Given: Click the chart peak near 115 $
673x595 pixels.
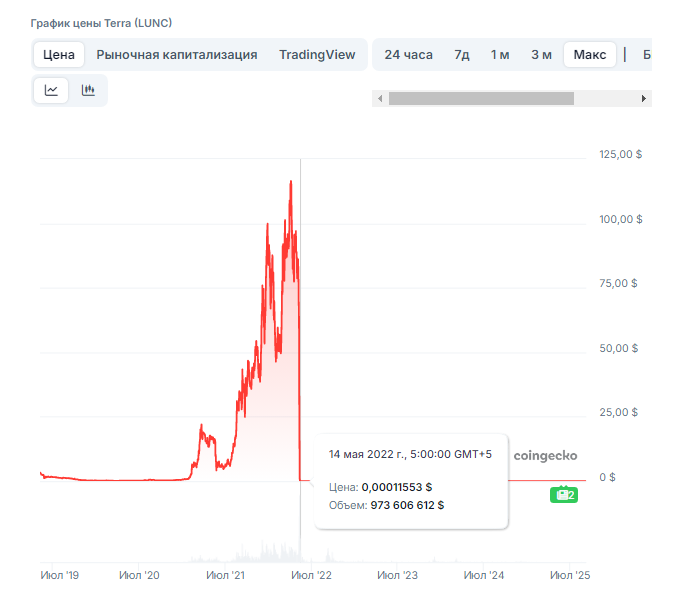Looking at the screenshot, I should (x=291, y=182).
